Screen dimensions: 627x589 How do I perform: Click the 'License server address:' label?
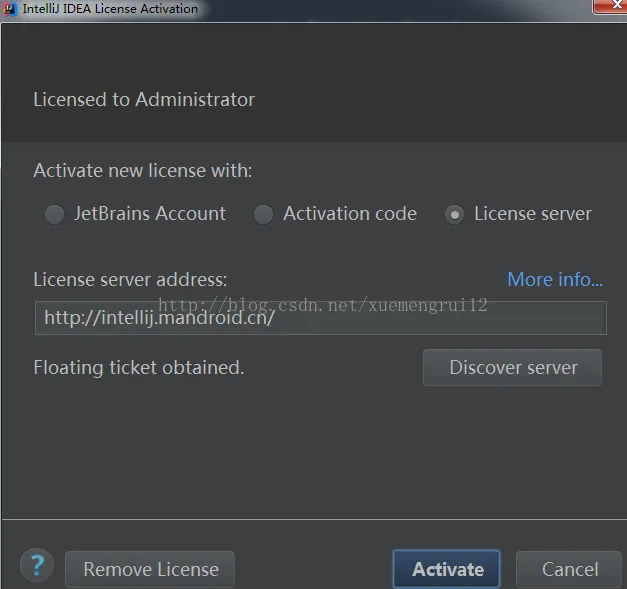[130, 279]
